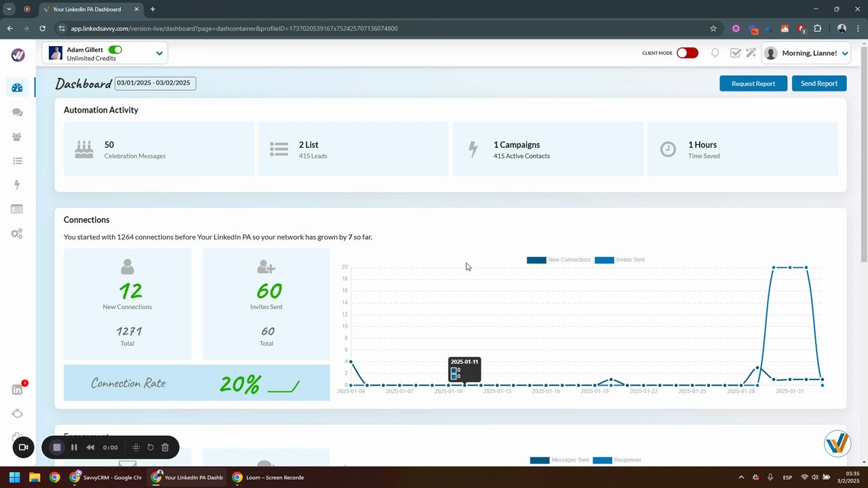Screen dimensions: 868x488
Task: Switch to Loom Screen Recorder taskbar window
Action: [270, 477]
